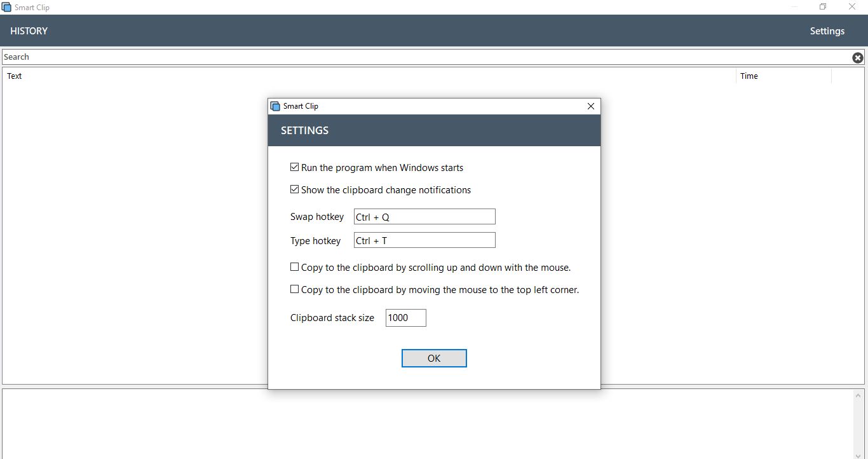Go to the HISTORY view
This screenshot has height=459, width=868.
point(29,31)
